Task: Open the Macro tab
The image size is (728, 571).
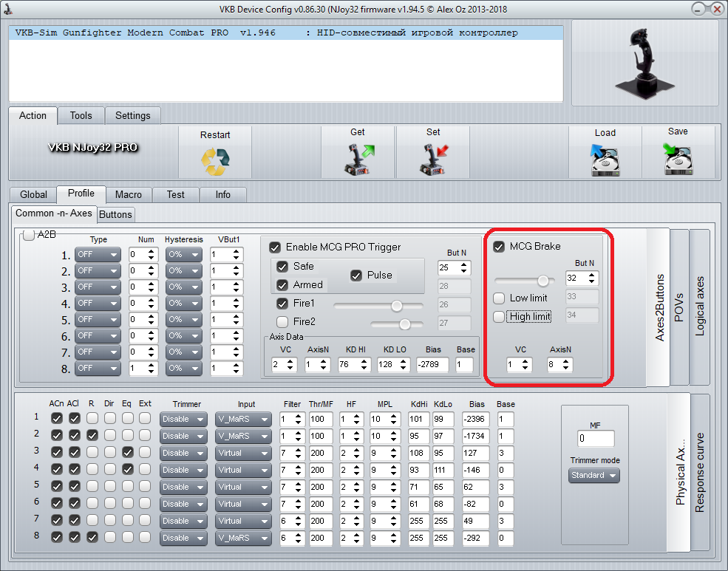Action: tap(128, 195)
